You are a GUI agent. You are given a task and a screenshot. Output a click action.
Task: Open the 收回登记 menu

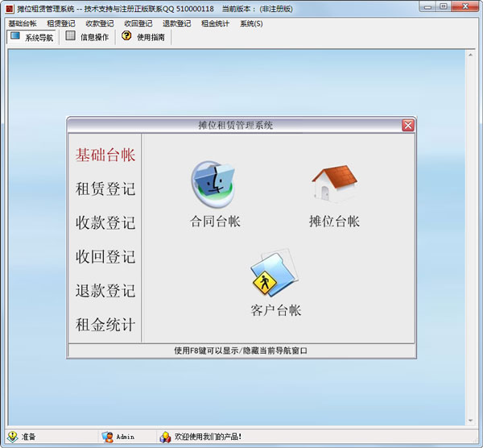tap(138, 23)
